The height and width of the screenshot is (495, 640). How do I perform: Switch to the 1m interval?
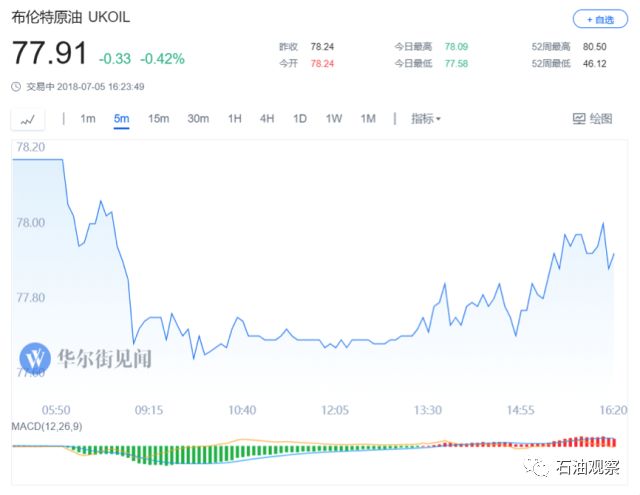pos(88,119)
